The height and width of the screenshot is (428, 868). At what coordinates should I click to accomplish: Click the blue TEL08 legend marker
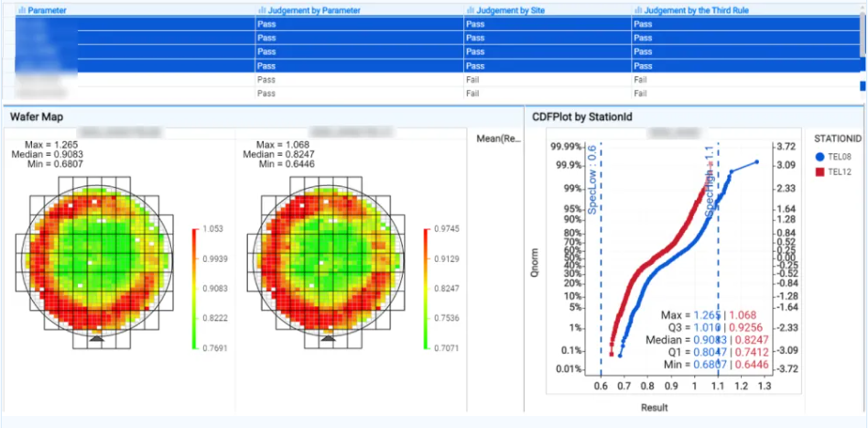click(819, 157)
